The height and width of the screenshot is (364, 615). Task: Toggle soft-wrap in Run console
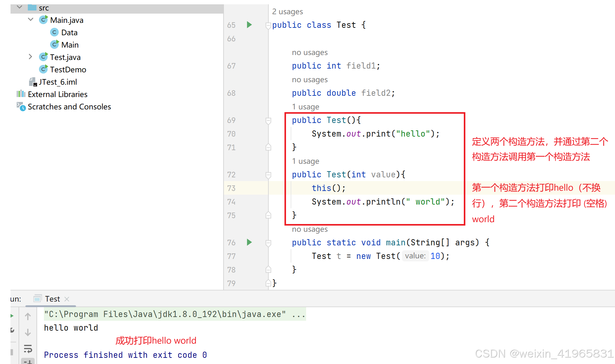pyautogui.click(x=28, y=349)
